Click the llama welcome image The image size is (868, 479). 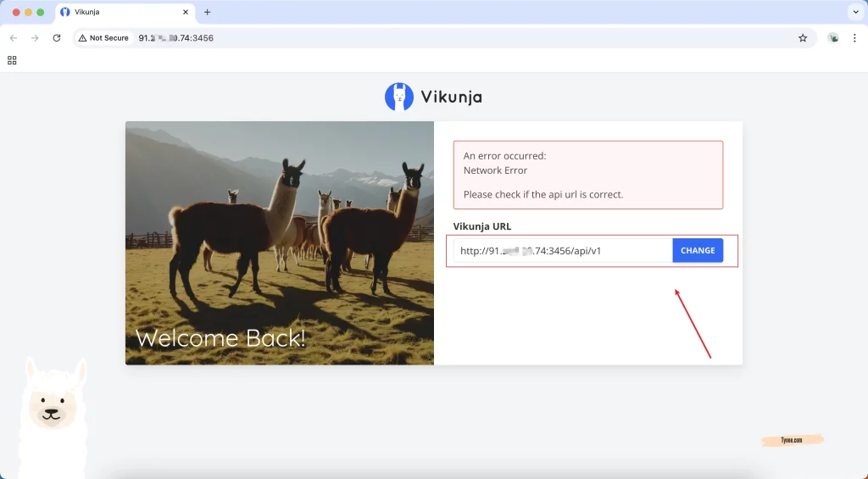[280, 242]
